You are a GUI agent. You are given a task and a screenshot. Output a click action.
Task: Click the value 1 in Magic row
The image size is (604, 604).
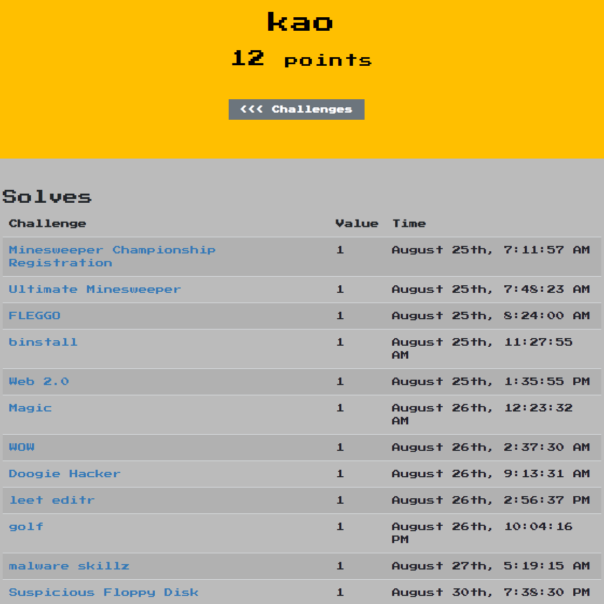[340, 408]
